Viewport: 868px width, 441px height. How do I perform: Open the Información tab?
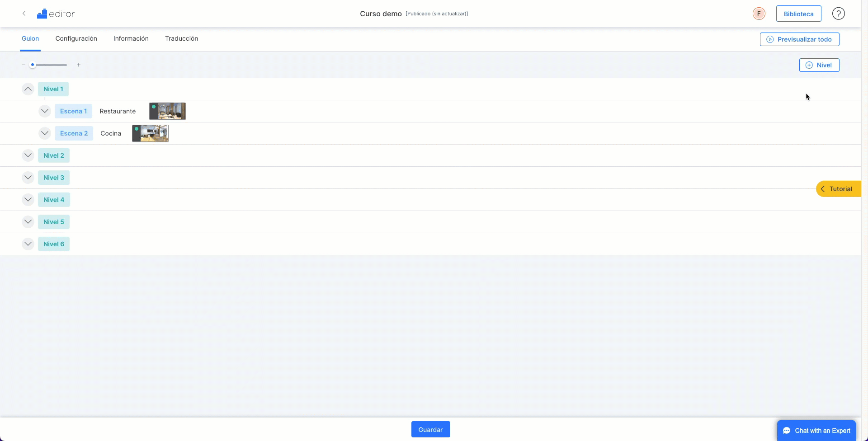pyautogui.click(x=131, y=38)
